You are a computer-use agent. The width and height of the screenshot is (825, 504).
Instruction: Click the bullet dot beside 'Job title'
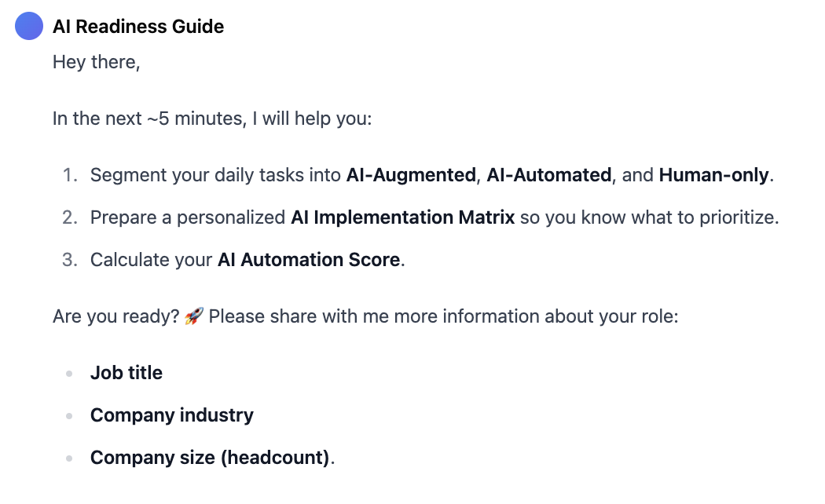tap(69, 374)
